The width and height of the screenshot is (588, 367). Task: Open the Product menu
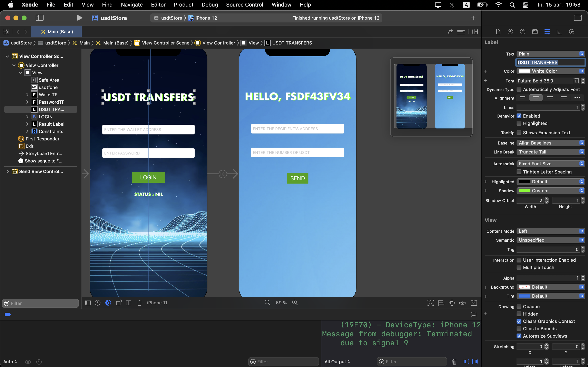coord(183,5)
